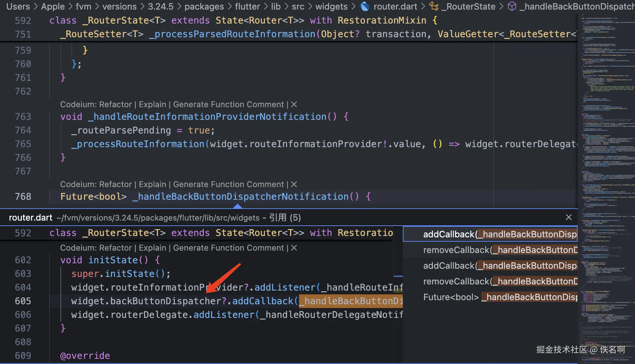
Task: Generate Function Comment for _handleRouteInformationProviderNotification
Action: tap(228, 104)
